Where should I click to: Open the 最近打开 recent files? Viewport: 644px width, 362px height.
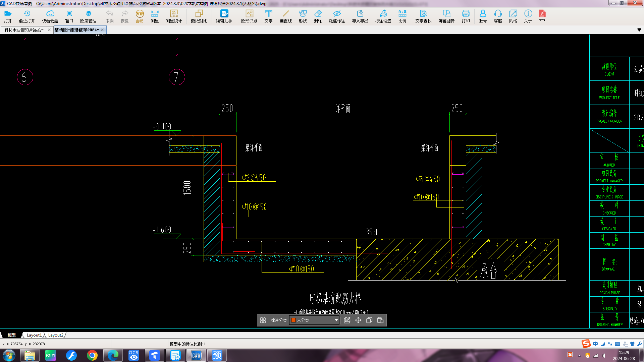[x=27, y=16]
